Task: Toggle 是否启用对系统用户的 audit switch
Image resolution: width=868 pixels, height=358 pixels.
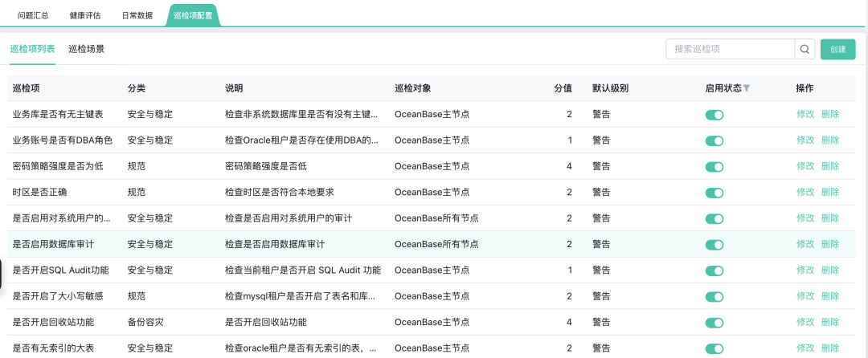Action: point(714,219)
